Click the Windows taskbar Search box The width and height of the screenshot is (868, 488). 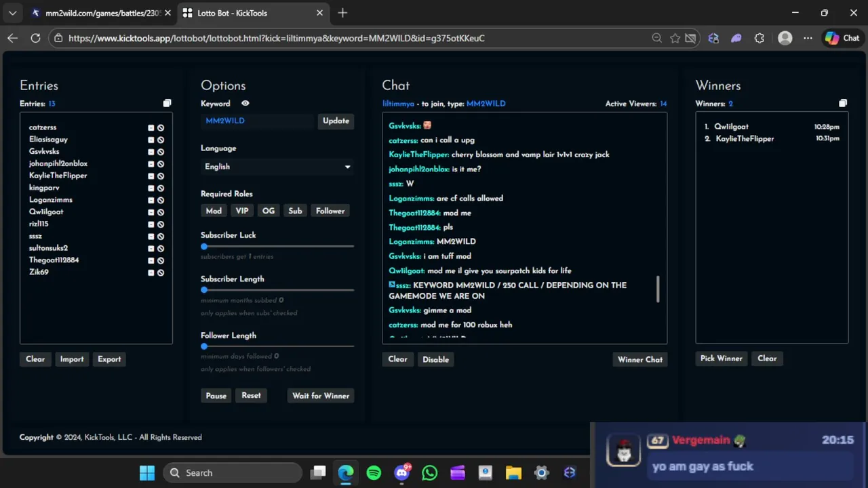click(233, 473)
